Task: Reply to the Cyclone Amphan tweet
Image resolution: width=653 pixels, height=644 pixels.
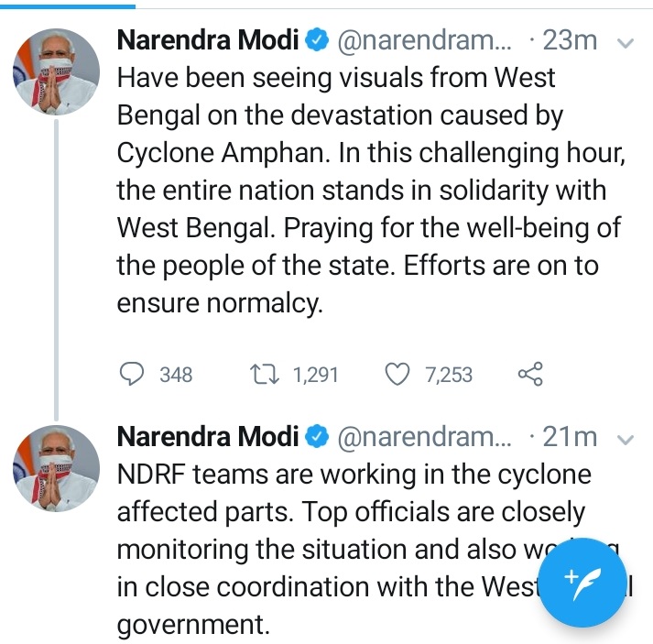Action: (133, 374)
